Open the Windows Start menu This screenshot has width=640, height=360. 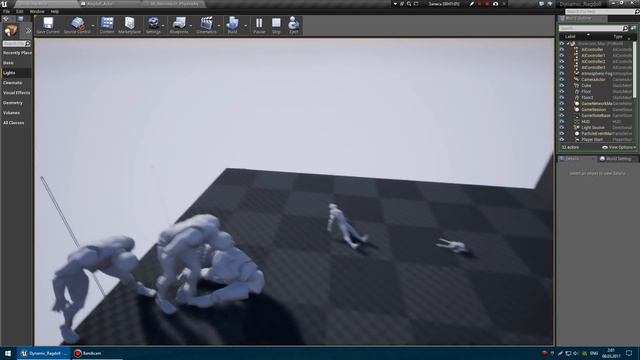coord(8,353)
